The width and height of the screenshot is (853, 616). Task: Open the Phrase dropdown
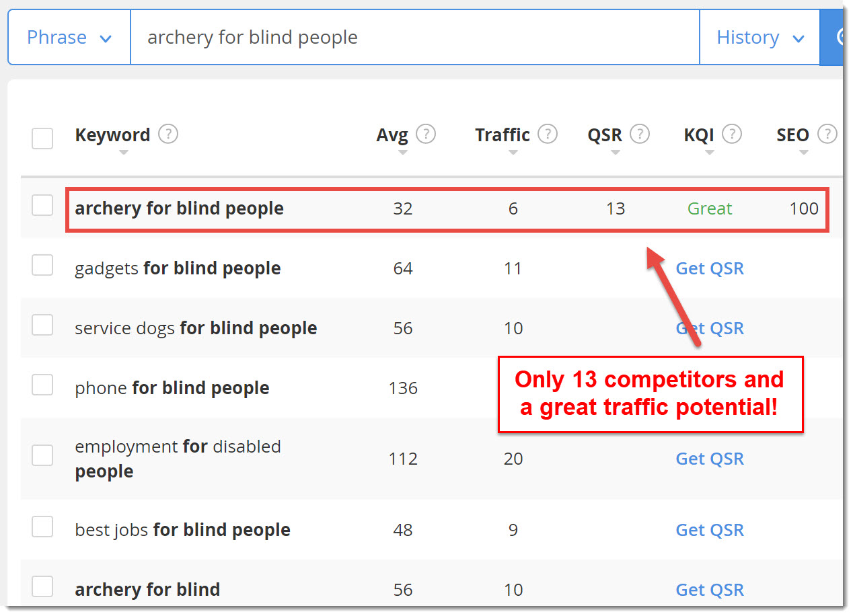[69, 37]
